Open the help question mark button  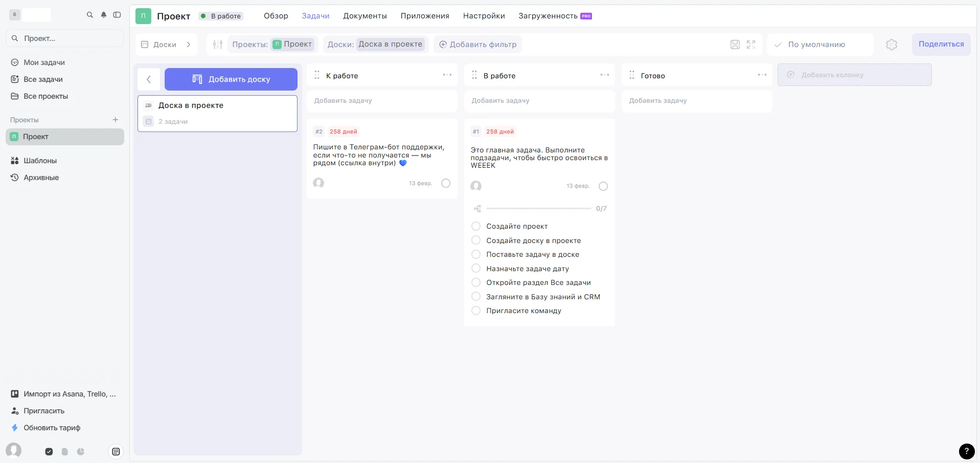966,451
